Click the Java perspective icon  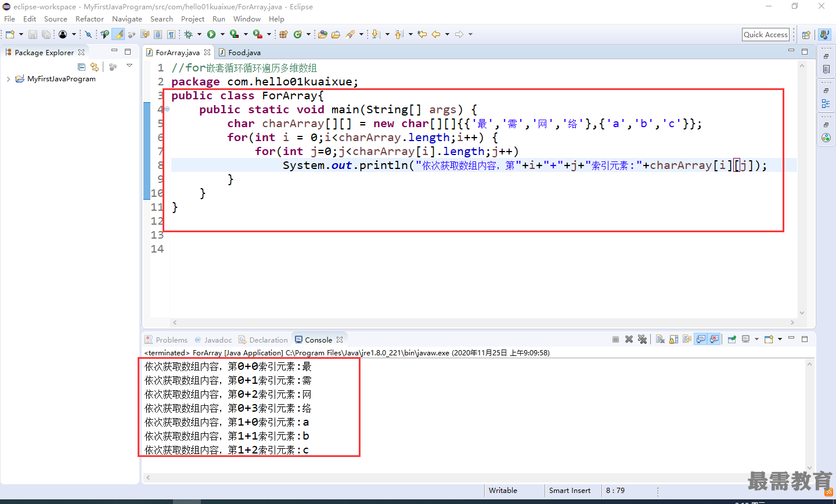[x=825, y=35]
